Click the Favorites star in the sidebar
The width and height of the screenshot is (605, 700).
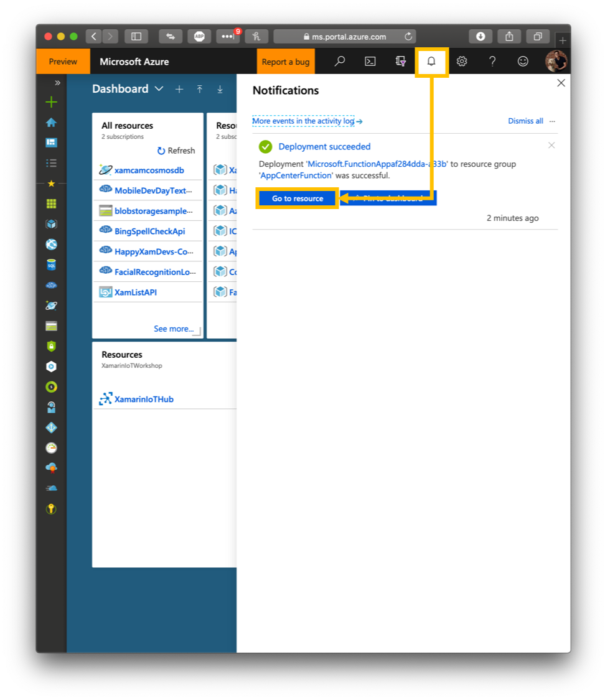[x=51, y=184]
